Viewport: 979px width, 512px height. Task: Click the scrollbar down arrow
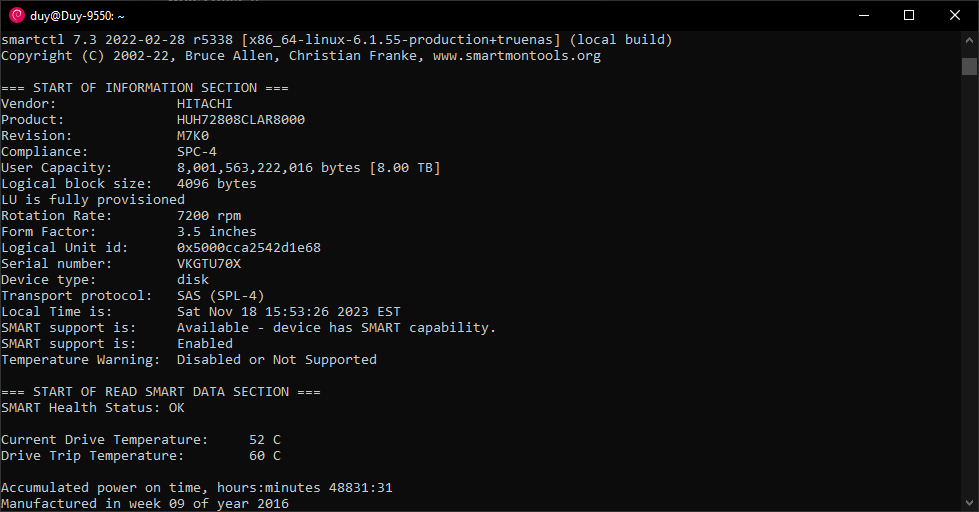[969, 503]
